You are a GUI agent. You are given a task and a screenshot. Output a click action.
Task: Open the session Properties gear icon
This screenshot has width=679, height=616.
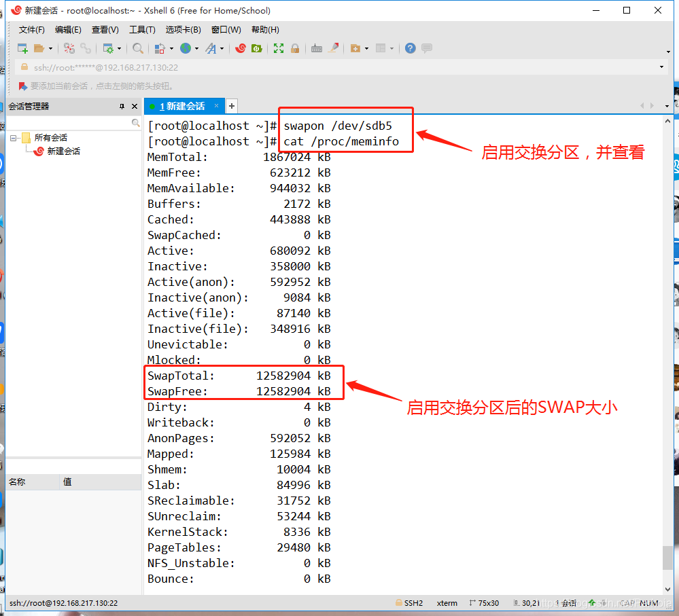tap(108, 48)
